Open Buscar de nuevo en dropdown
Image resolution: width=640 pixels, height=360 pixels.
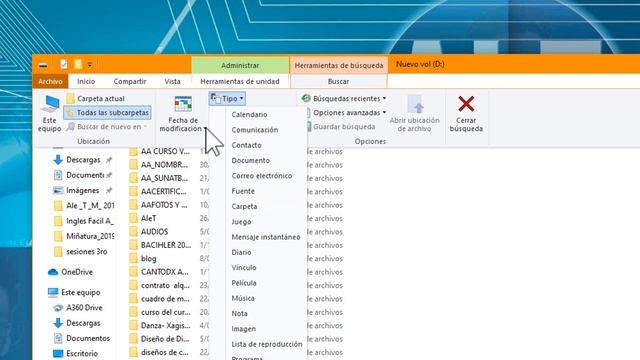pyautogui.click(x=107, y=127)
